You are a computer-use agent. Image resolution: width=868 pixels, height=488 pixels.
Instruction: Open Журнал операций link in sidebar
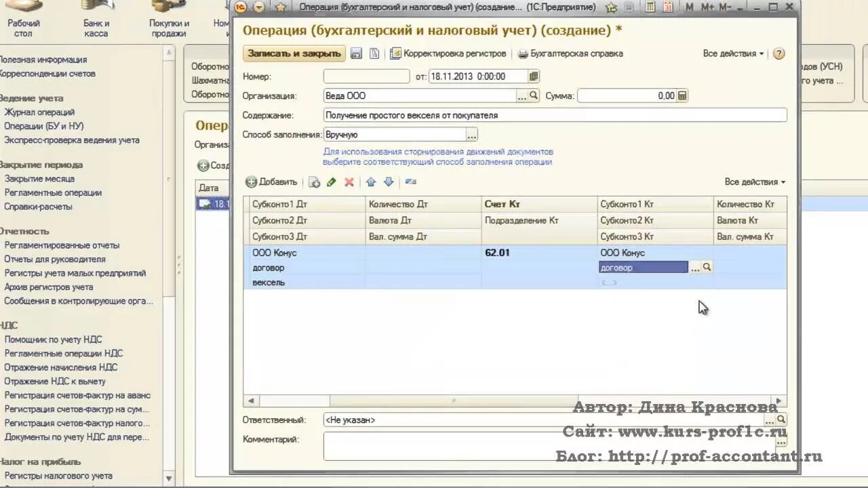(x=39, y=113)
